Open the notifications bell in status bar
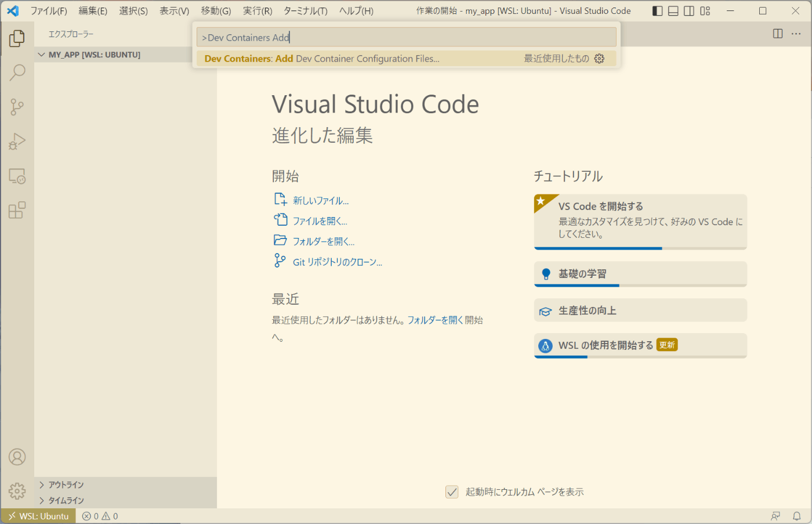The height and width of the screenshot is (524, 812). point(797,516)
